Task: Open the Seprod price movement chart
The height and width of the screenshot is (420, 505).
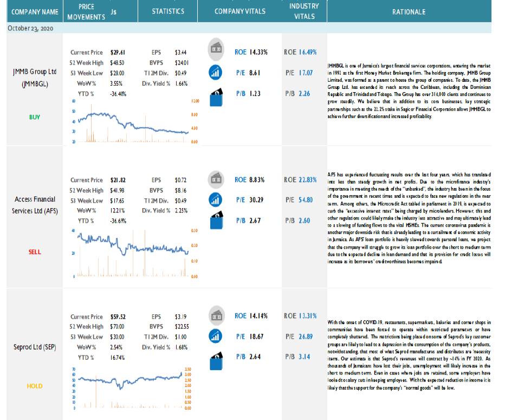Action: 132,389
